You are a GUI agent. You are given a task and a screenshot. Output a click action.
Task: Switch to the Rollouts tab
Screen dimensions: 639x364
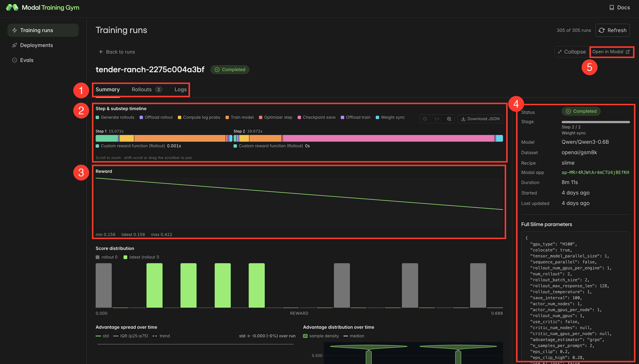click(x=147, y=89)
